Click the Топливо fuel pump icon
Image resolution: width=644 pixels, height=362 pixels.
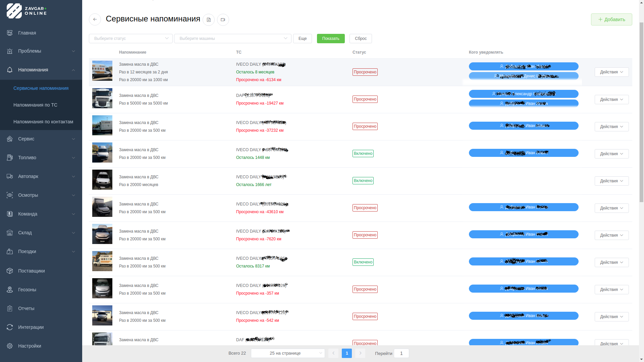coord(10,158)
